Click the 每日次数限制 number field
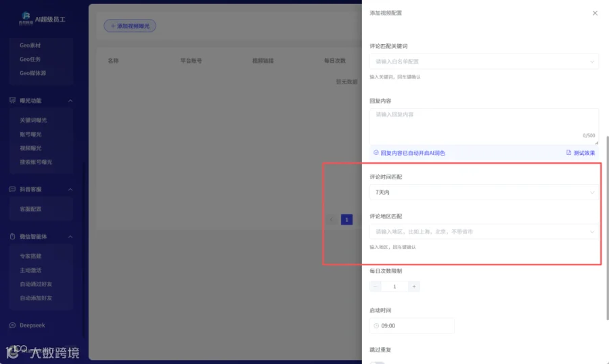The width and height of the screenshot is (609, 364). (394, 286)
